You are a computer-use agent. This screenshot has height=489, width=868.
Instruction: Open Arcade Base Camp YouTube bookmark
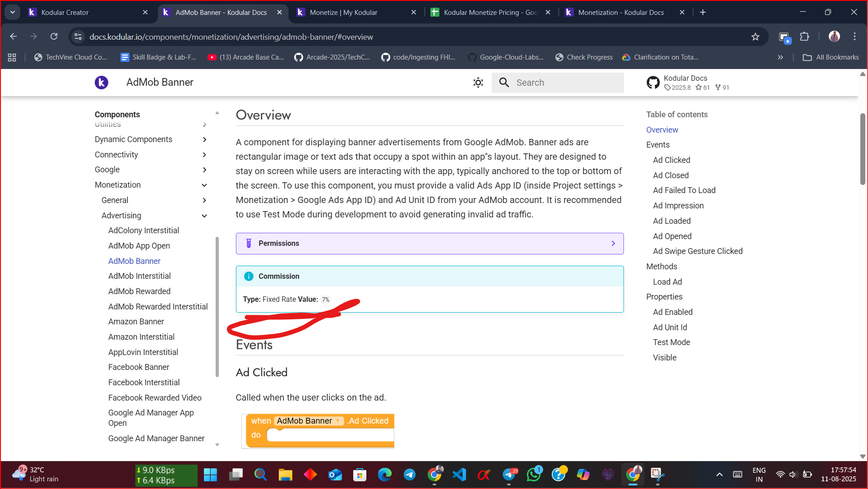[246, 57]
